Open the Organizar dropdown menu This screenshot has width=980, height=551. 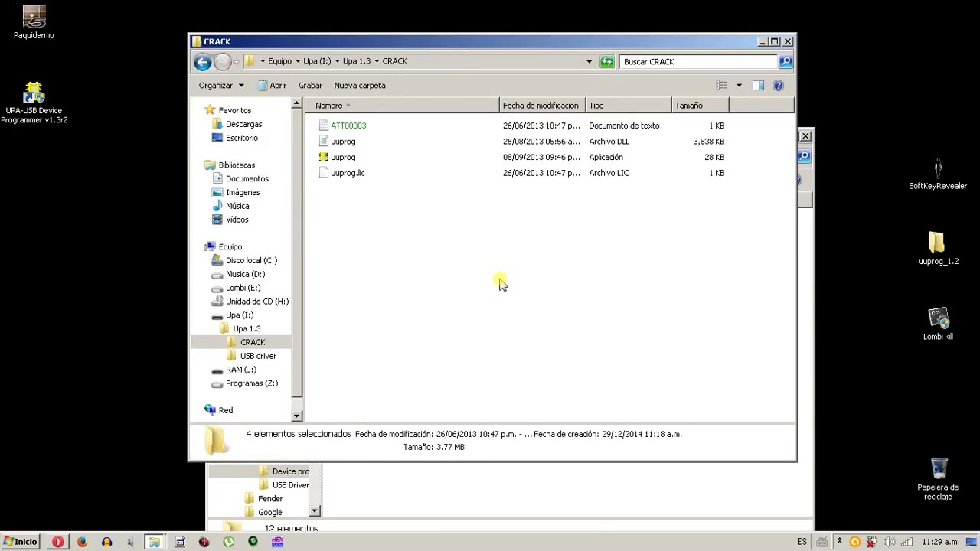point(221,86)
